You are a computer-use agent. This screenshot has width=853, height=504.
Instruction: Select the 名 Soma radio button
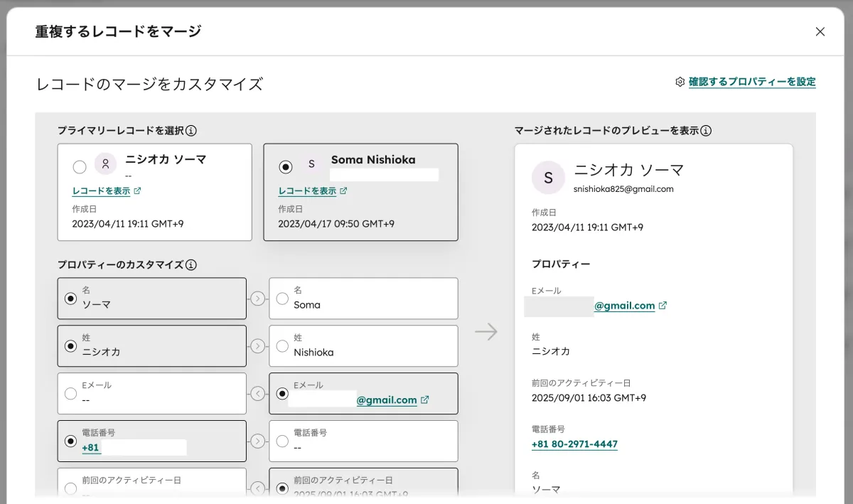(282, 299)
